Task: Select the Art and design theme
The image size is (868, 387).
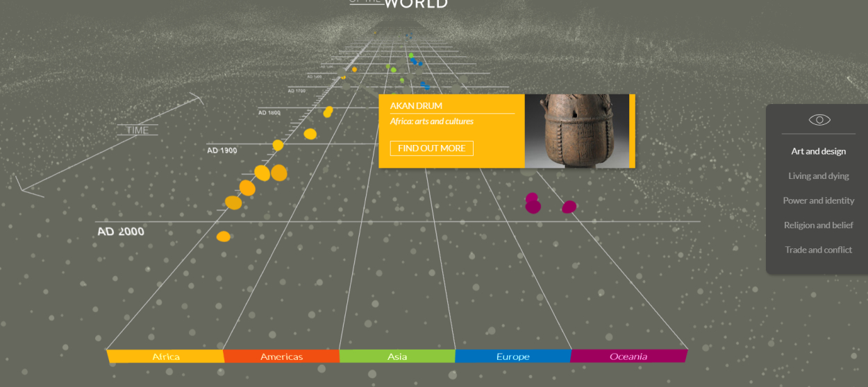Action: point(818,151)
